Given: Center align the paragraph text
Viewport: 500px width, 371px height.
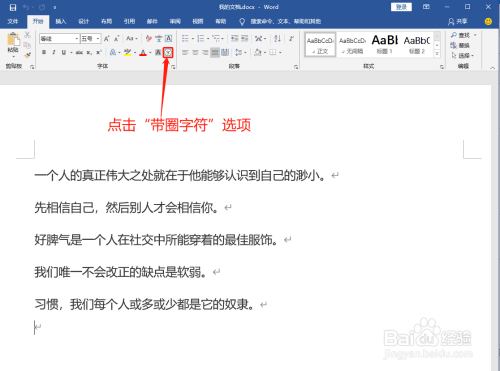Looking at the screenshot, I should click(195, 53).
